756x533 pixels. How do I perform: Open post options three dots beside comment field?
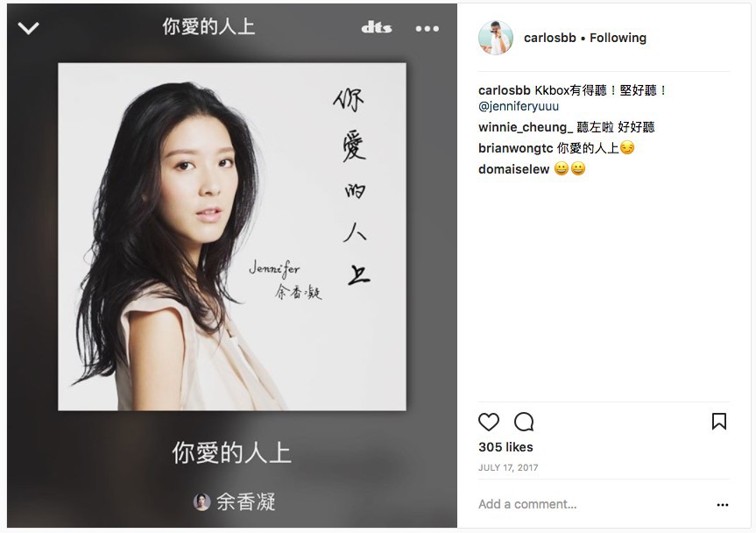[722, 505]
